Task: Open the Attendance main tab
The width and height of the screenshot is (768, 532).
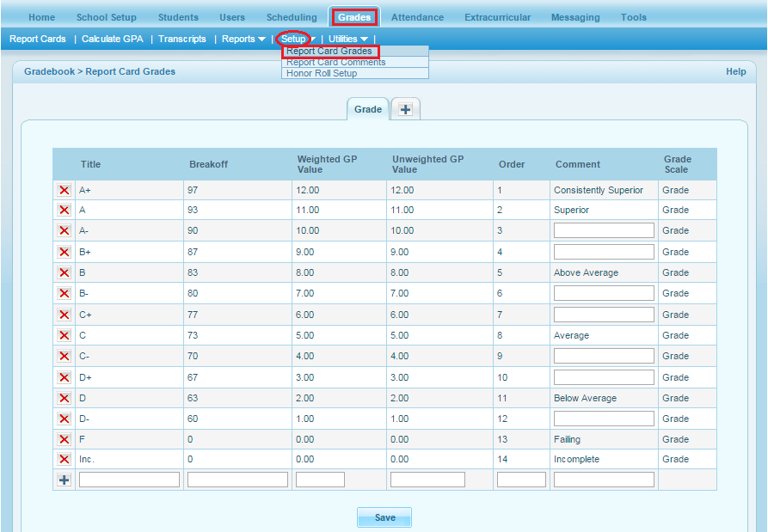Action: pyautogui.click(x=417, y=17)
